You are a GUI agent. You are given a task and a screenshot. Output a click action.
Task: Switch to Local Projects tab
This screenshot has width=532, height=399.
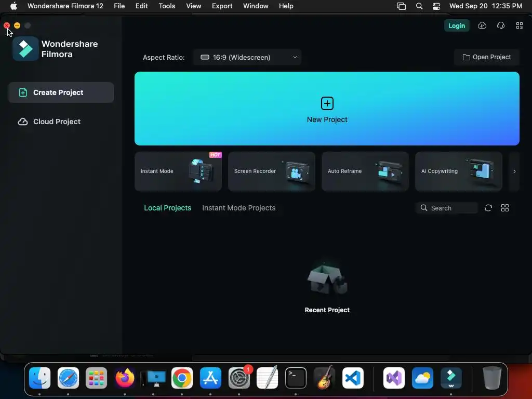point(168,208)
